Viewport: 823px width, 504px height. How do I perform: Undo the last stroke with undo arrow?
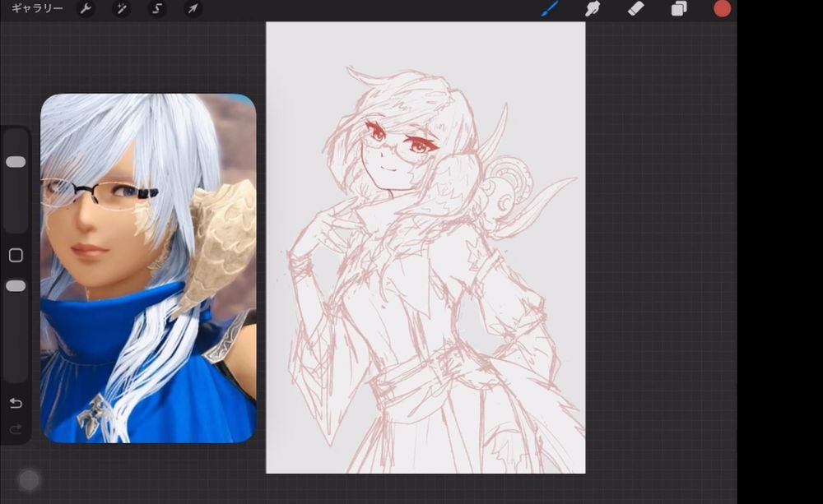[16, 403]
